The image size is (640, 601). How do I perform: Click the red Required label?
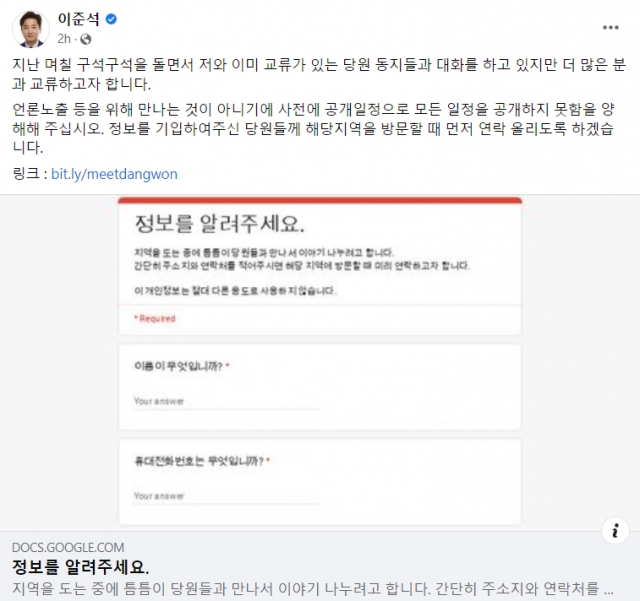click(x=155, y=318)
